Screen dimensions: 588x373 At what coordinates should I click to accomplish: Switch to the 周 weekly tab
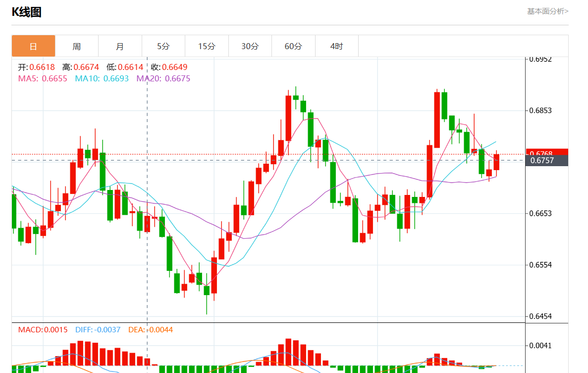pos(77,46)
